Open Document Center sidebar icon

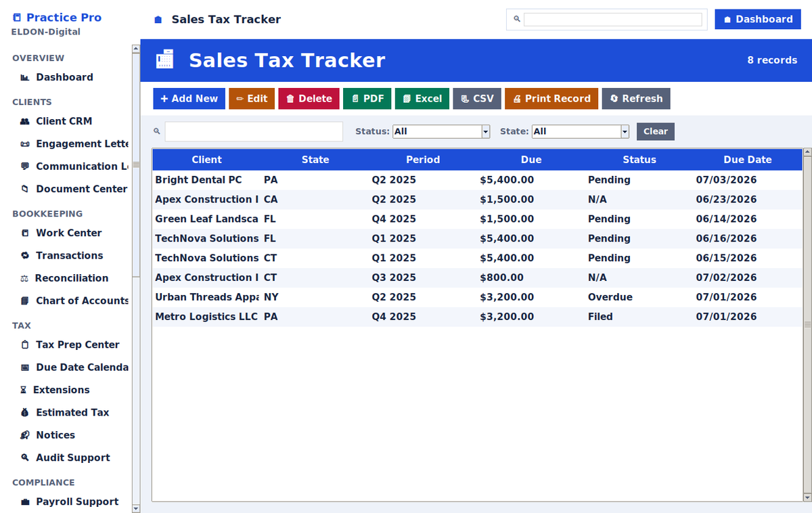click(25, 189)
